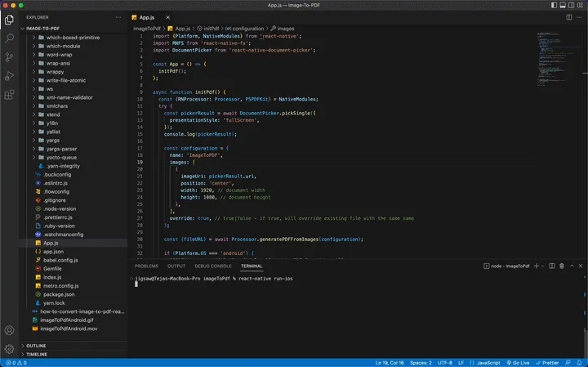Open imageToPdfAndroid.mov file
This screenshot has width=588, height=367.
(69, 329)
